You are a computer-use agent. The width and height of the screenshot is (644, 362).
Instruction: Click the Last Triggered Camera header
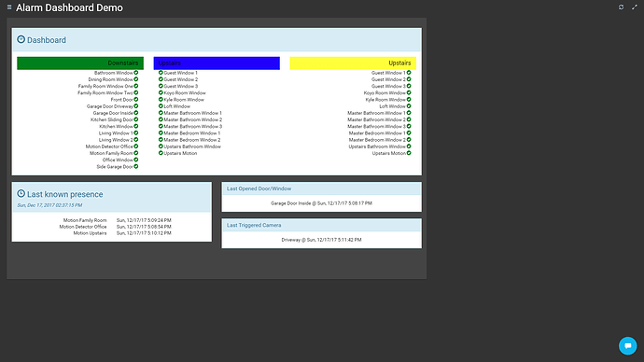254,226
